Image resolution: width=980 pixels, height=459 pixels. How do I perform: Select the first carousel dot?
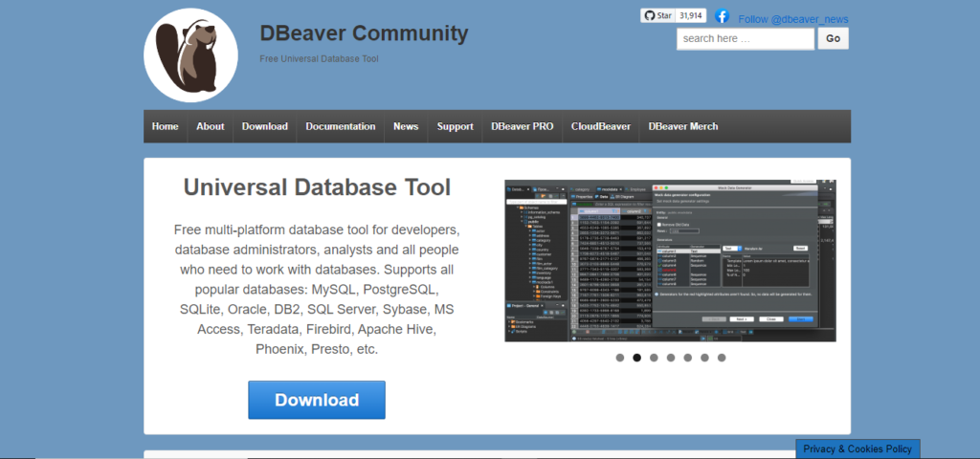(x=620, y=358)
